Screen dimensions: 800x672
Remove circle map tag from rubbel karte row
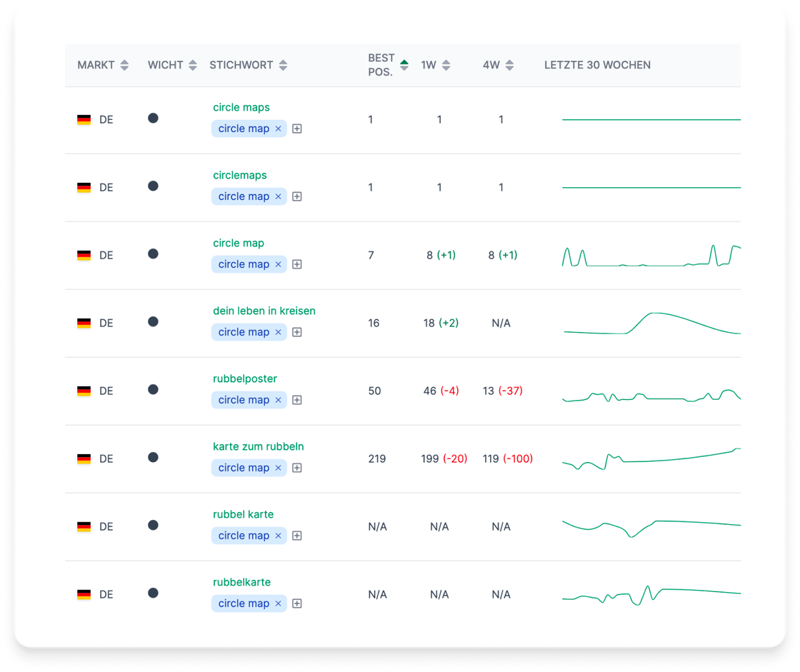tap(278, 536)
